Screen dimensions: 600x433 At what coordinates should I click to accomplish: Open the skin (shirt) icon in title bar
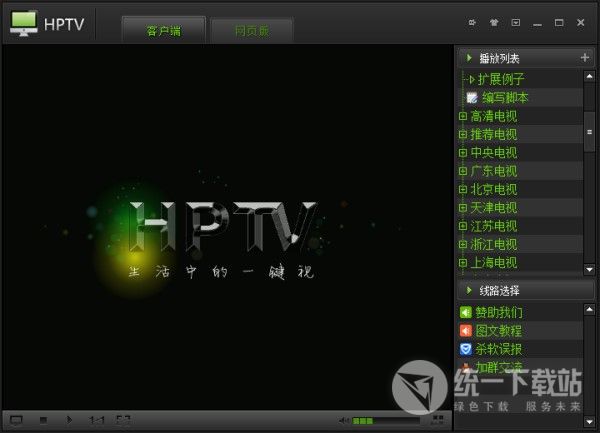(493, 22)
